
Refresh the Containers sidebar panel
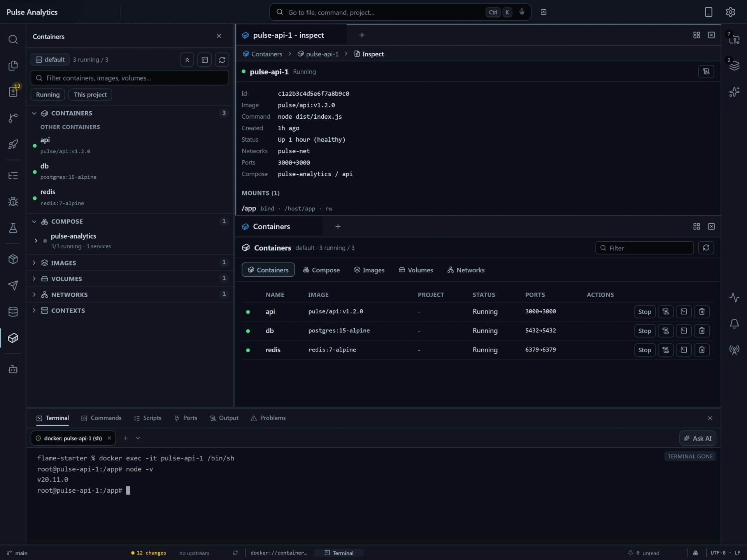(x=222, y=60)
